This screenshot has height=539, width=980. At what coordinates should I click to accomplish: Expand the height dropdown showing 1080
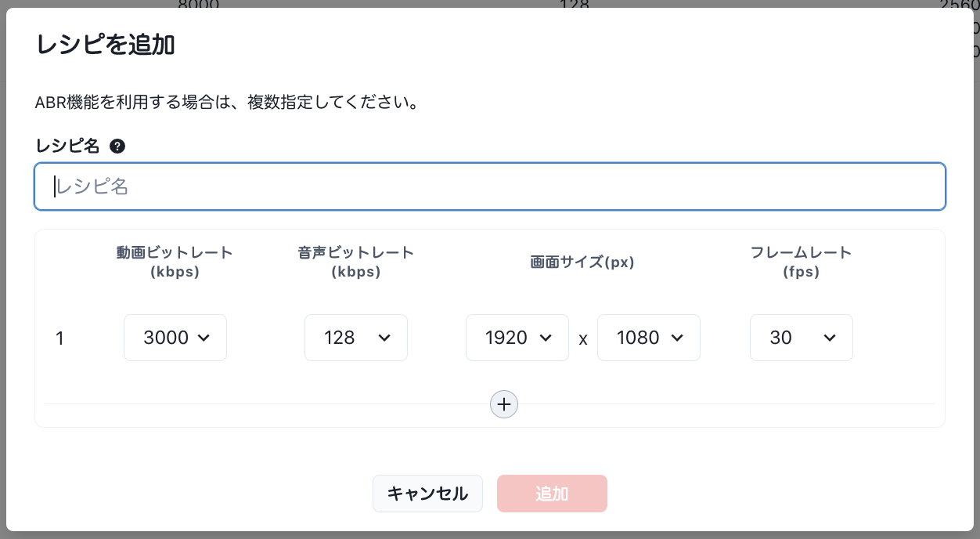coord(649,338)
